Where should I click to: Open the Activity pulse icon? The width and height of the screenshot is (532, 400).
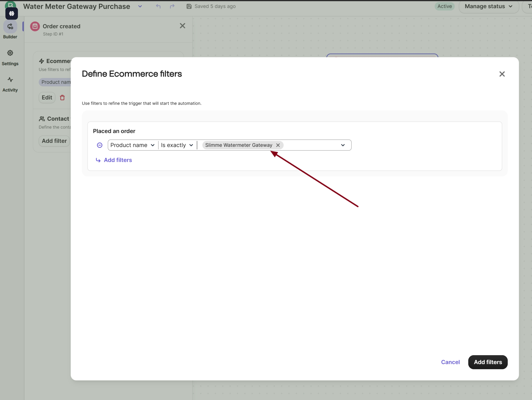[x=10, y=80]
